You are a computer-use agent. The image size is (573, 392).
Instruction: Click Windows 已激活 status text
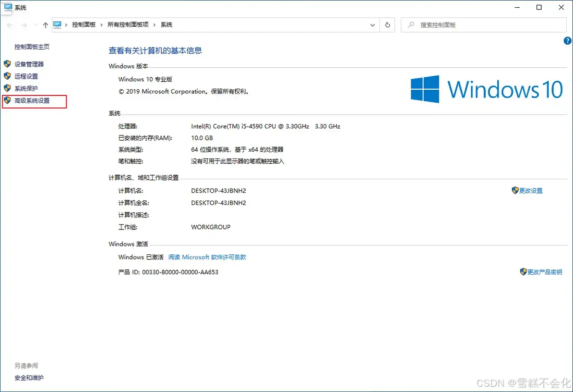pyautogui.click(x=141, y=258)
